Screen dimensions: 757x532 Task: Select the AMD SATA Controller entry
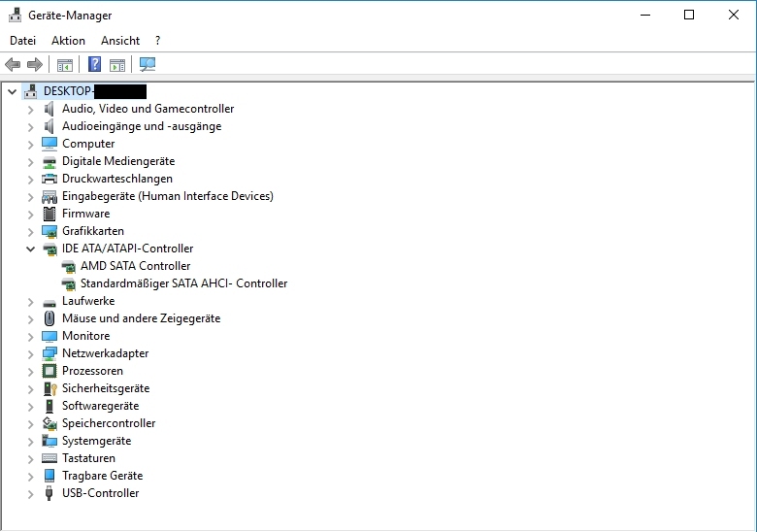[135, 266]
